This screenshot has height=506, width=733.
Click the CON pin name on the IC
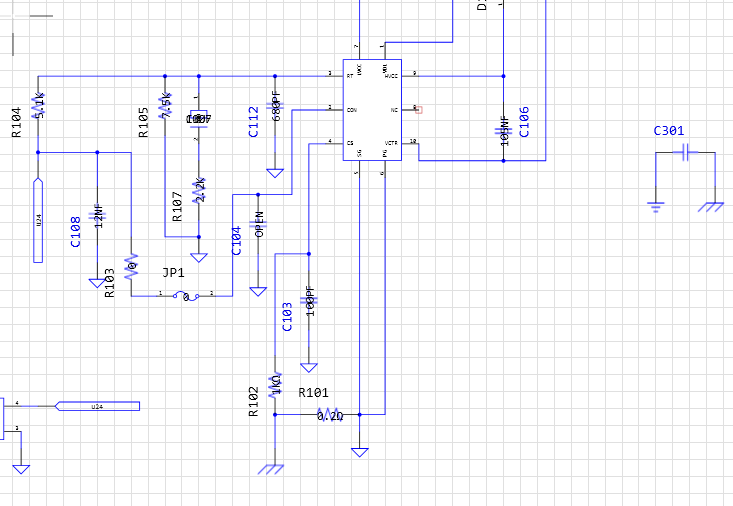(x=352, y=110)
